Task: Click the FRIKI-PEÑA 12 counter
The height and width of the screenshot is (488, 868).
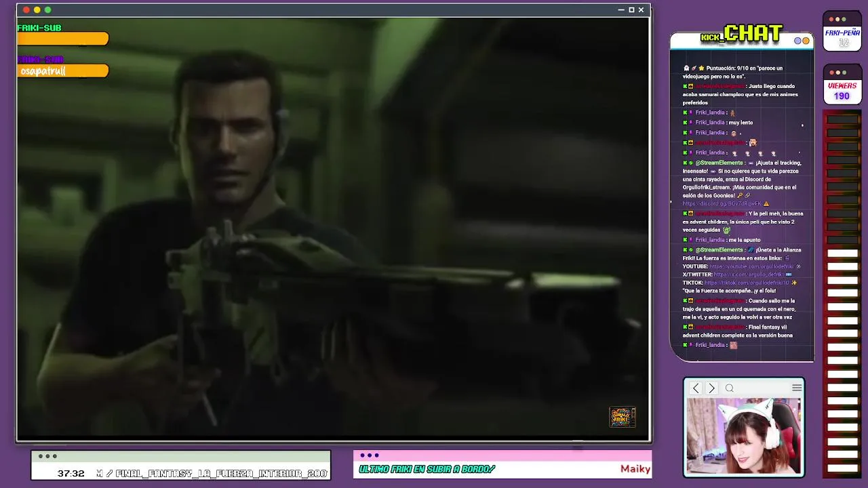Action: click(842, 37)
